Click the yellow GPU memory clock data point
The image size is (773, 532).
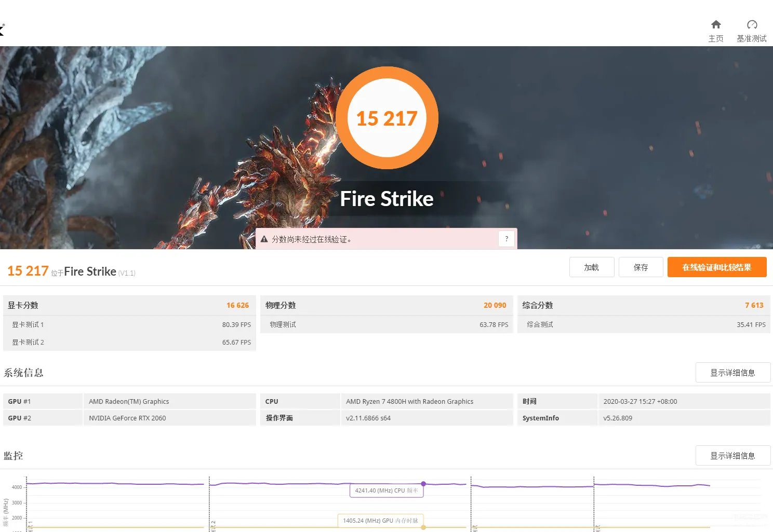tap(423, 527)
